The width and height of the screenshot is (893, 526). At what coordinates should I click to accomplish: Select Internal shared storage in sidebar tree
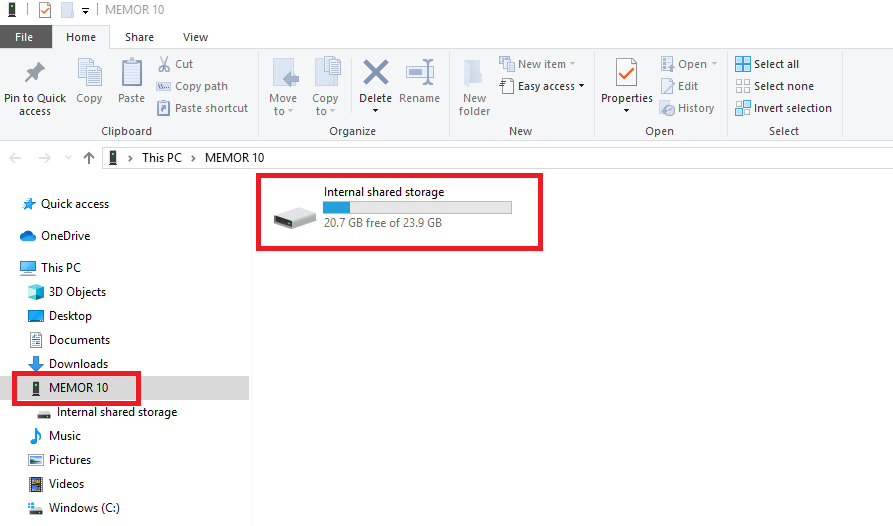[107, 412]
